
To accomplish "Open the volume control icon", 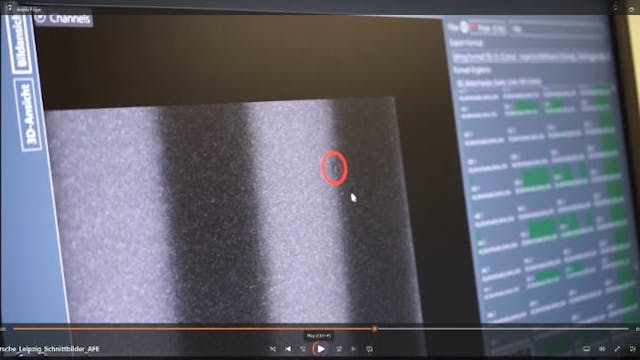I will (602, 349).
